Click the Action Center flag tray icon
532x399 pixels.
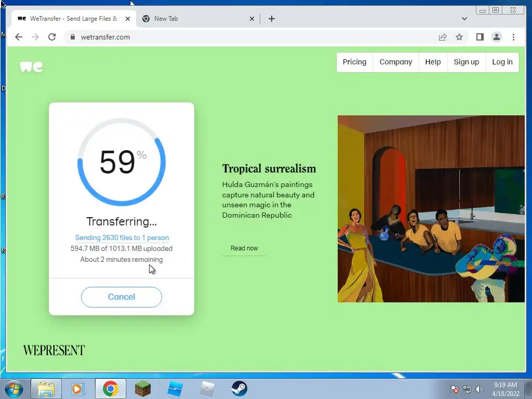tap(455, 389)
